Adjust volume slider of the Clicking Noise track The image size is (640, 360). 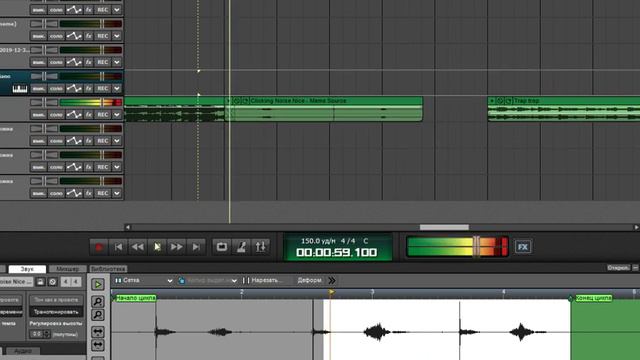(102, 102)
